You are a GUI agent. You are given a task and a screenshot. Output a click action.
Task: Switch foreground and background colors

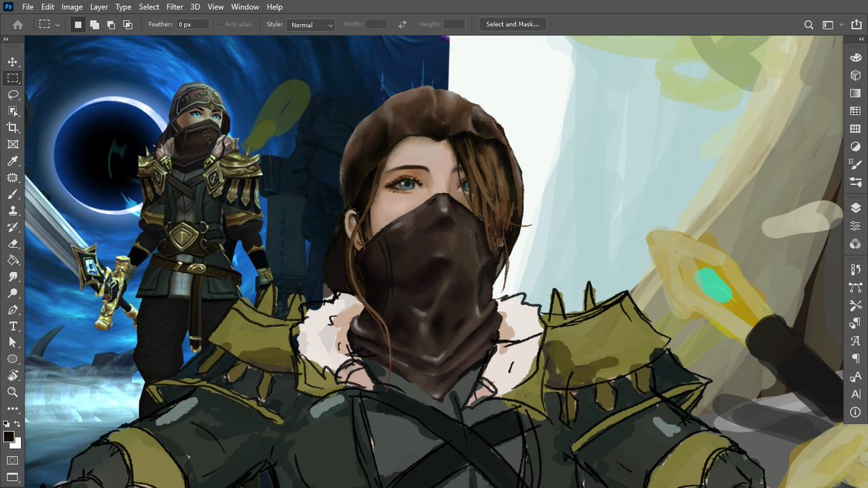pos(18,424)
